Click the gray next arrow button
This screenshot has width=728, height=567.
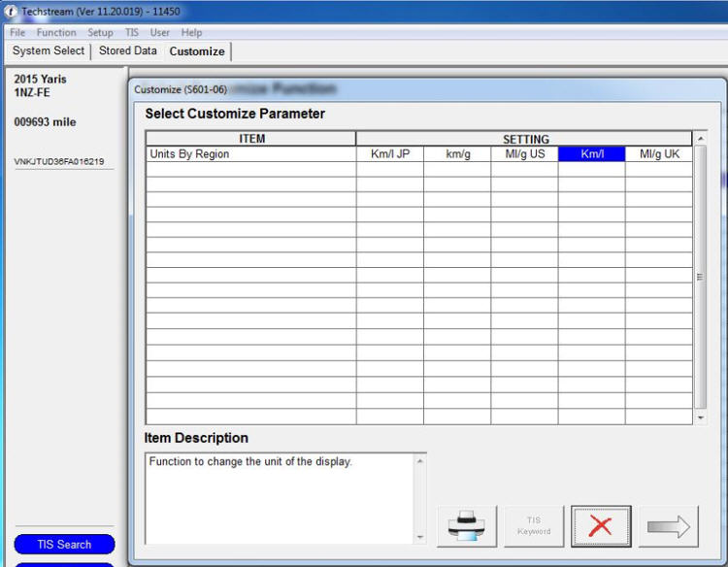point(668,526)
